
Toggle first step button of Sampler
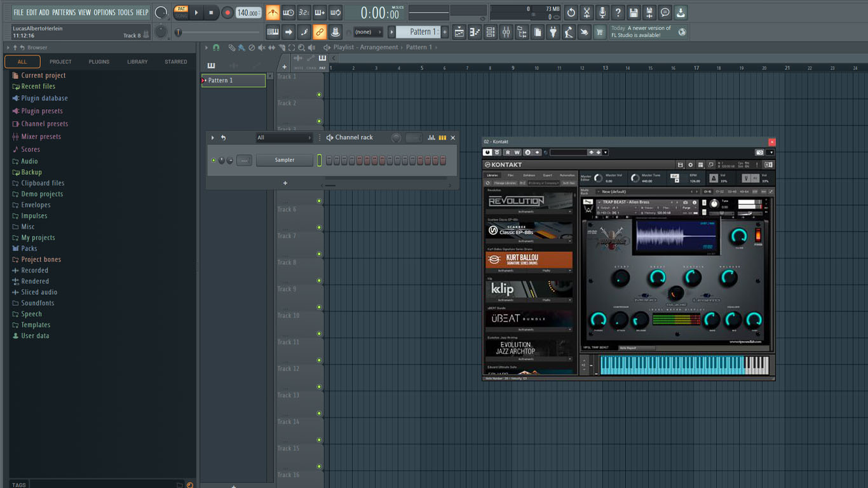tap(329, 161)
